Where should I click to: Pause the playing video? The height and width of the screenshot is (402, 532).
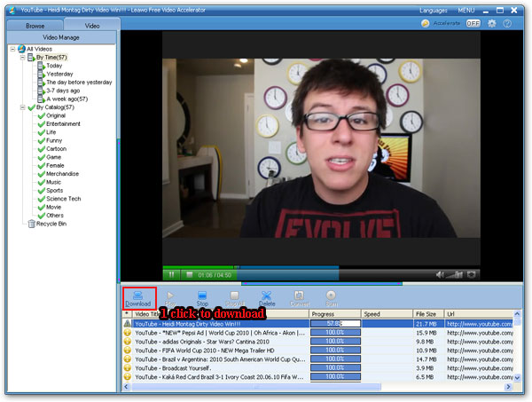(x=172, y=274)
